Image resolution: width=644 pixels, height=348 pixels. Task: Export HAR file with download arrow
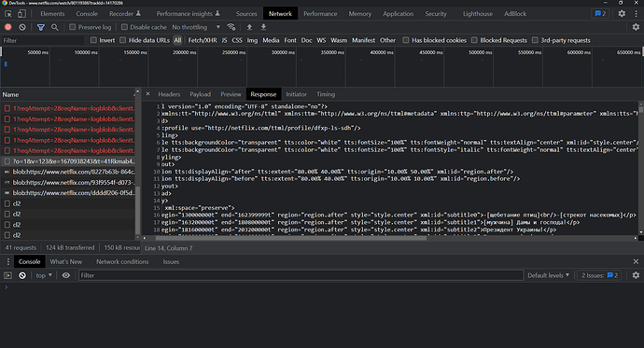coord(264,27)
